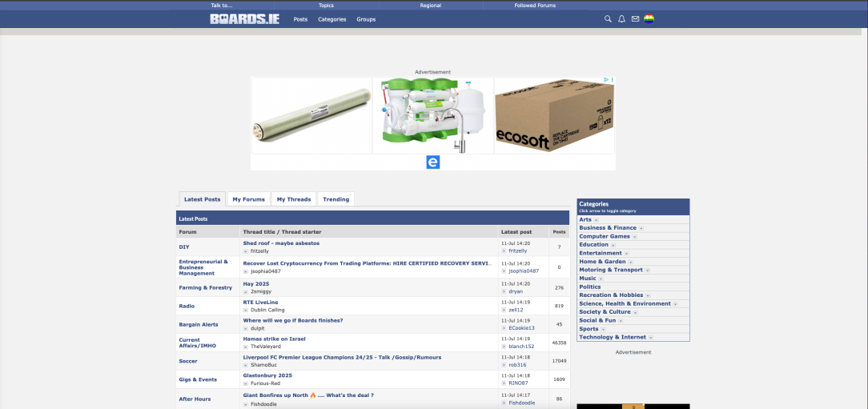Viewport: 868px width, 409px height.
Task: Click the post count 46358
Action: click(x=559, y=343)
